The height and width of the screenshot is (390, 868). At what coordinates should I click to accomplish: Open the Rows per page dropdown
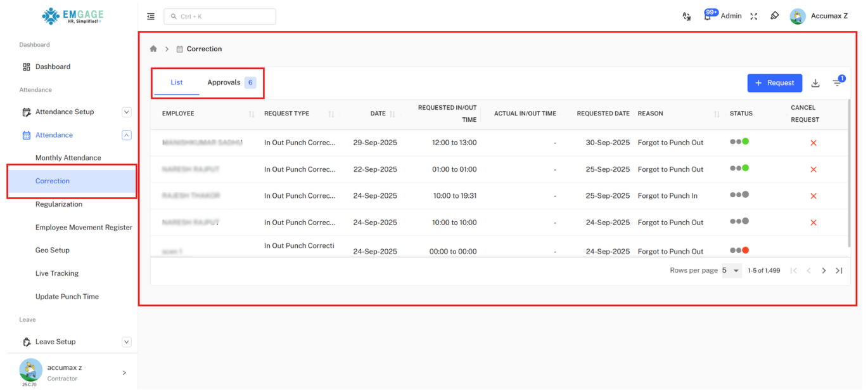[731, 271]
